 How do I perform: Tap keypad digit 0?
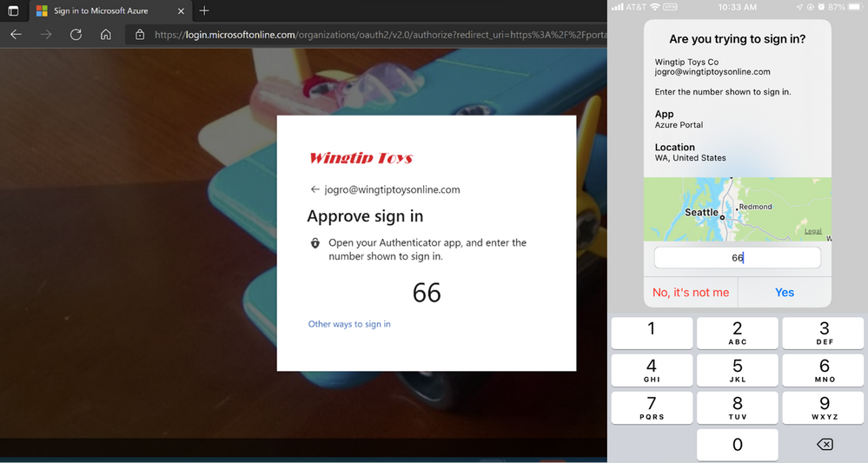[738, 444]
